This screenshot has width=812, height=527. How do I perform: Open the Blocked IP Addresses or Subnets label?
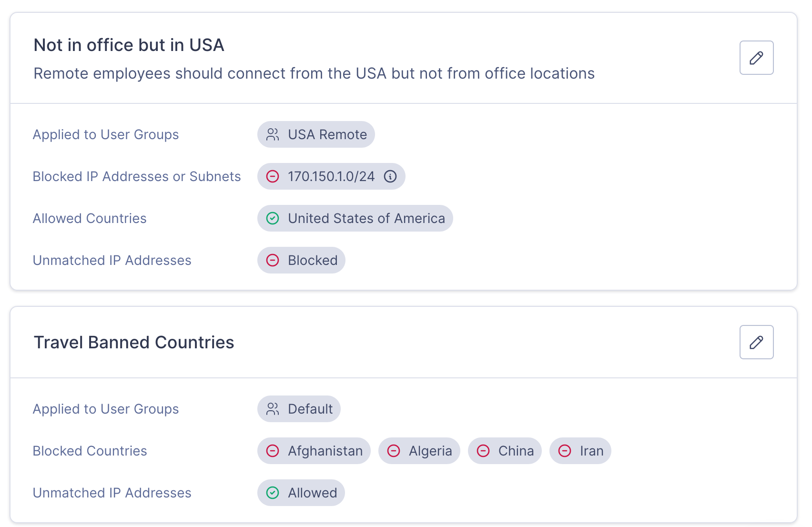137,176
